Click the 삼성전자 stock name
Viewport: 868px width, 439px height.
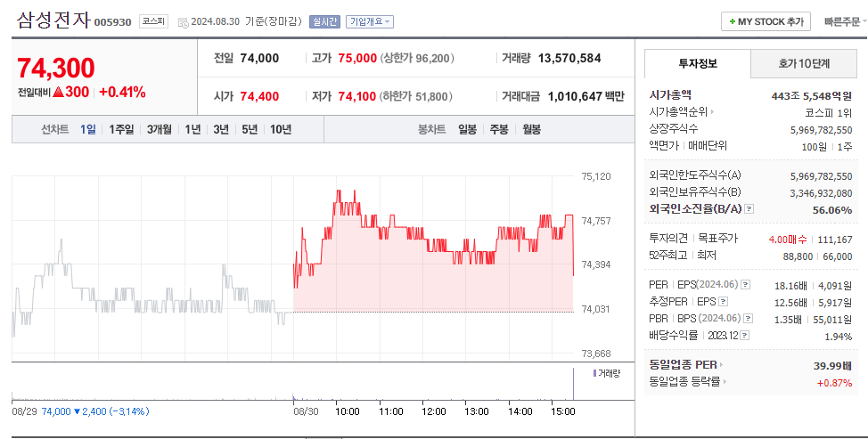coord(53,20)
